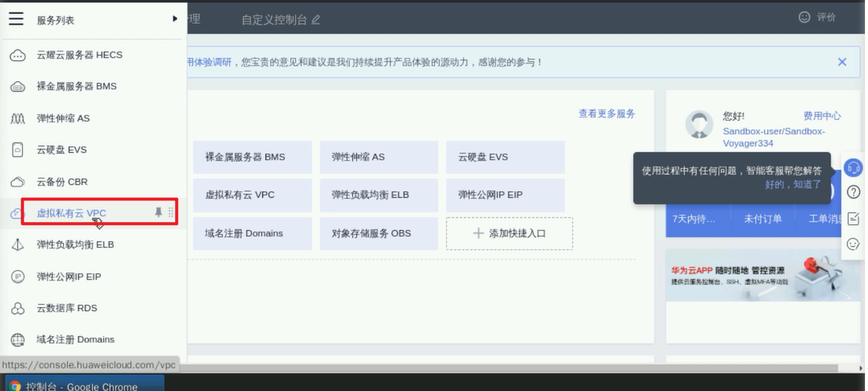This screenshot has height=391, width=868.
Task: Open 弹性伸缩 AS in sidebar
Action: coord(63,118)
